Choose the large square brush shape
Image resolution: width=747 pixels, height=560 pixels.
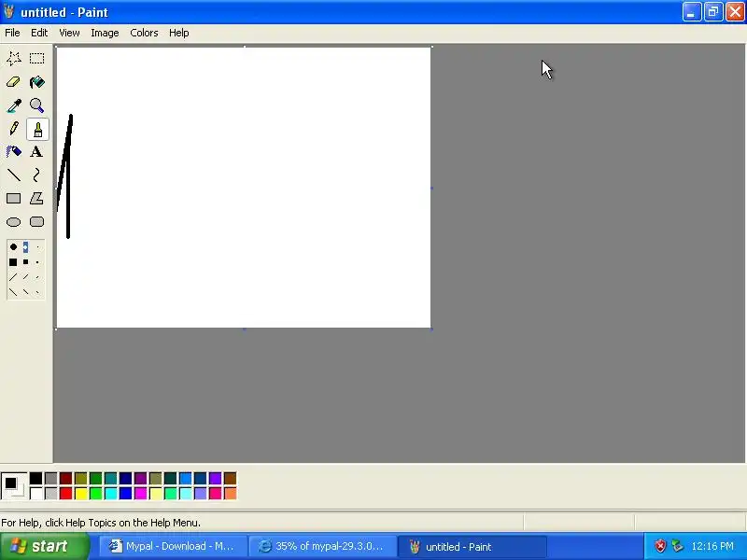click(x=13, y=262)
